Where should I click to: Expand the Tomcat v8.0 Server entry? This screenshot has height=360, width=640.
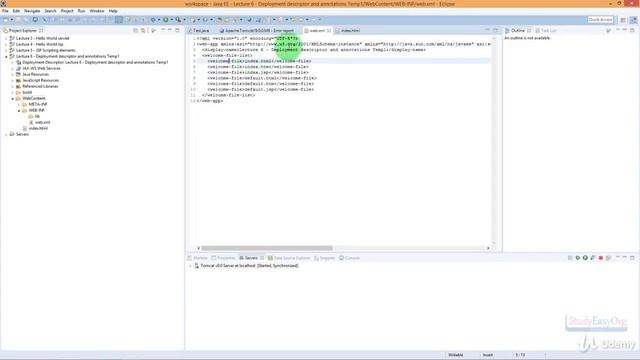click(x=190, y=266)
